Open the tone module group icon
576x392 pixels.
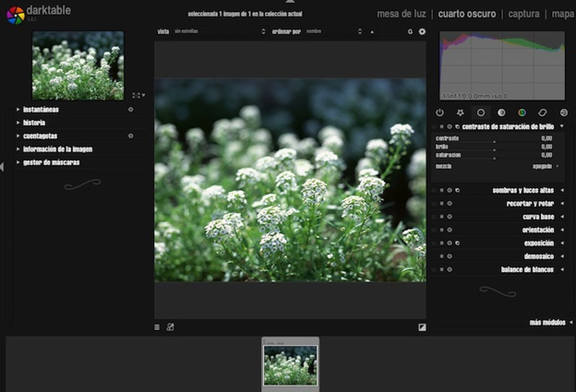[501, 112]
